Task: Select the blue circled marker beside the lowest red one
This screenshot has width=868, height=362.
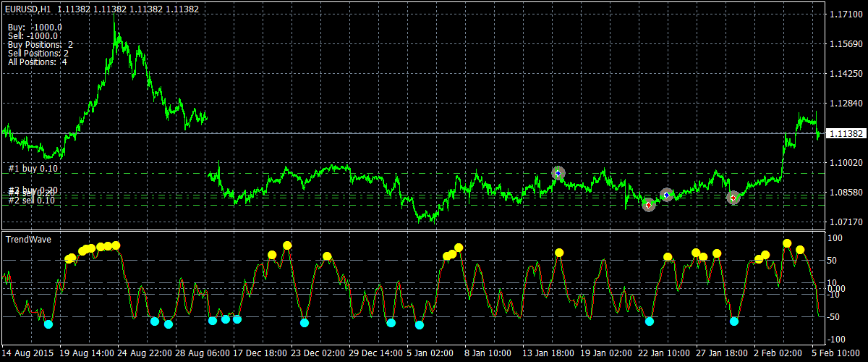Action: tap(667, 195)
